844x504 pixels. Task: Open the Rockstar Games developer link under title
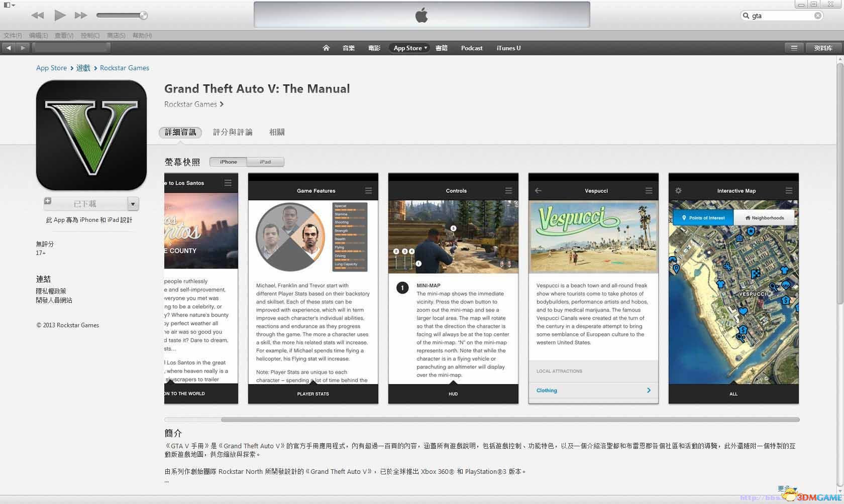(194, 104)
